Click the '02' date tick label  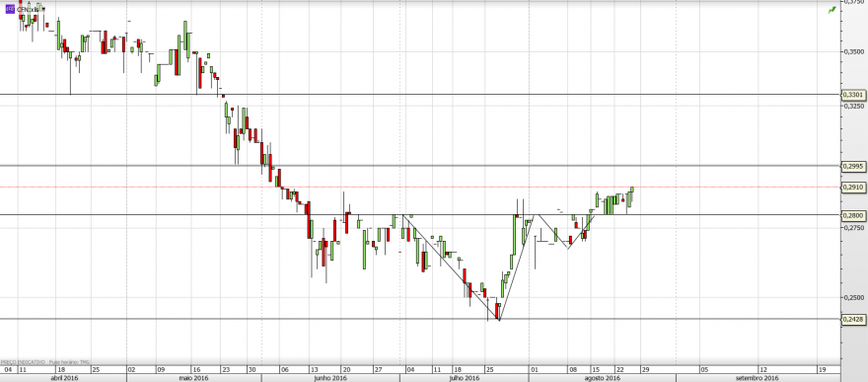coord(131,369)
